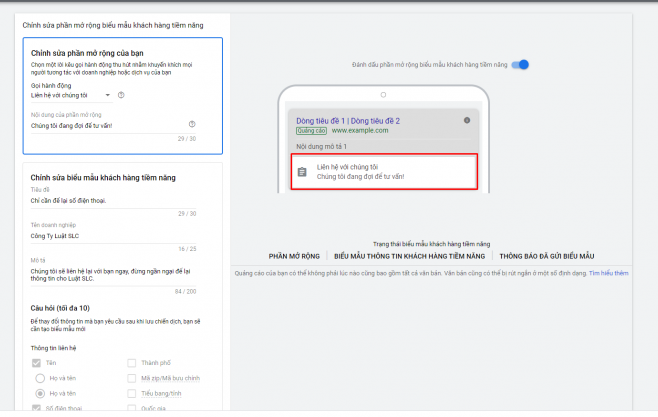Open the 'Tìm hiểu thêm' link
Screen dimensions: 658x417
point(608,273)
